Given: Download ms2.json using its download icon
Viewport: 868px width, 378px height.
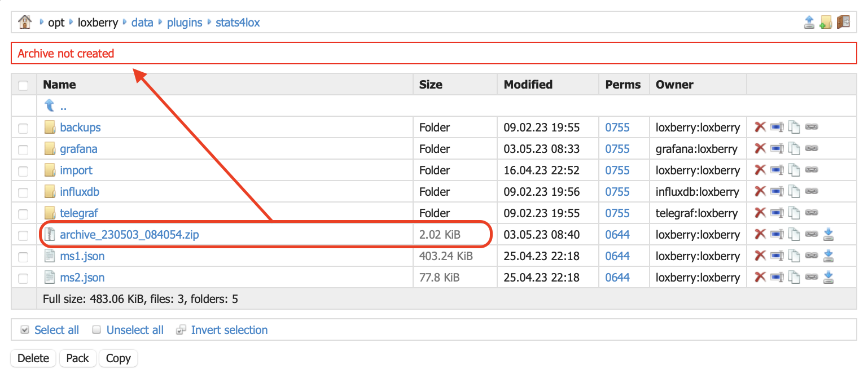Looking at the screenshot, I should [828, 278].
